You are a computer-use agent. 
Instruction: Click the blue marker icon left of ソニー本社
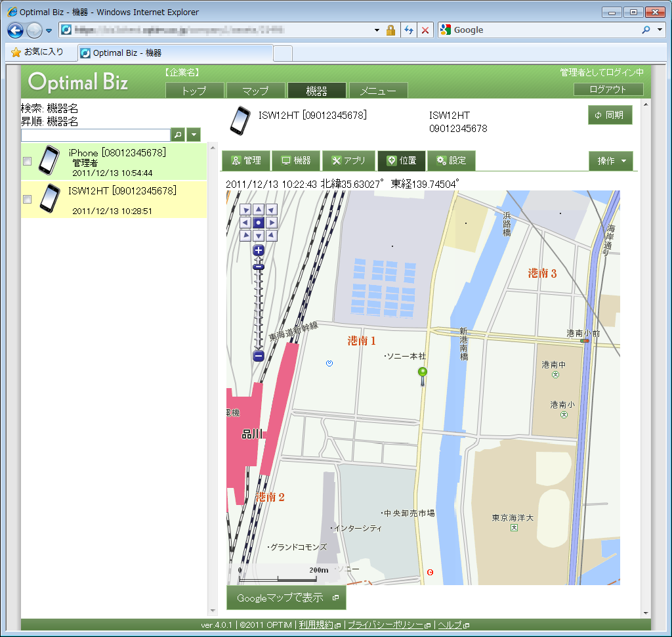[x=329, y=363]
